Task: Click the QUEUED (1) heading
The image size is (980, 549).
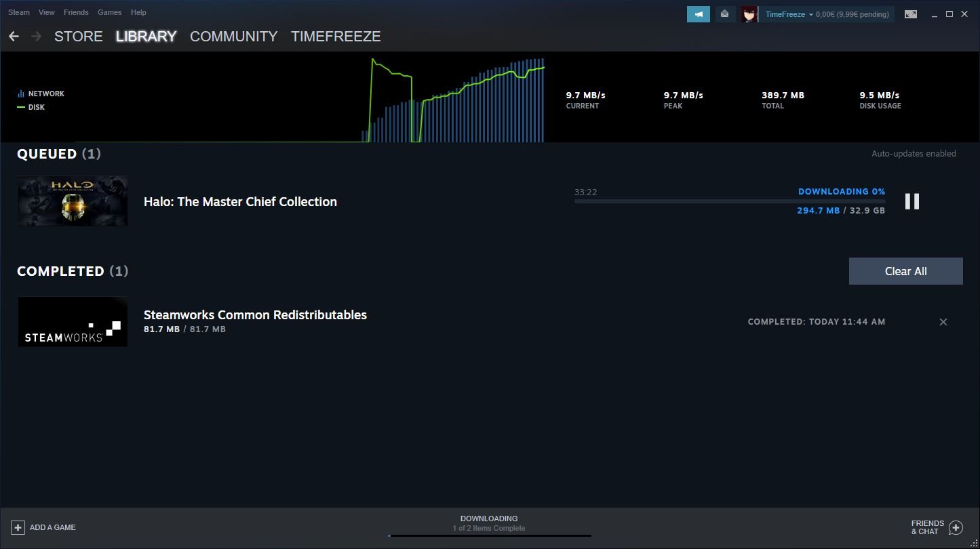Action: pos(59,154)
